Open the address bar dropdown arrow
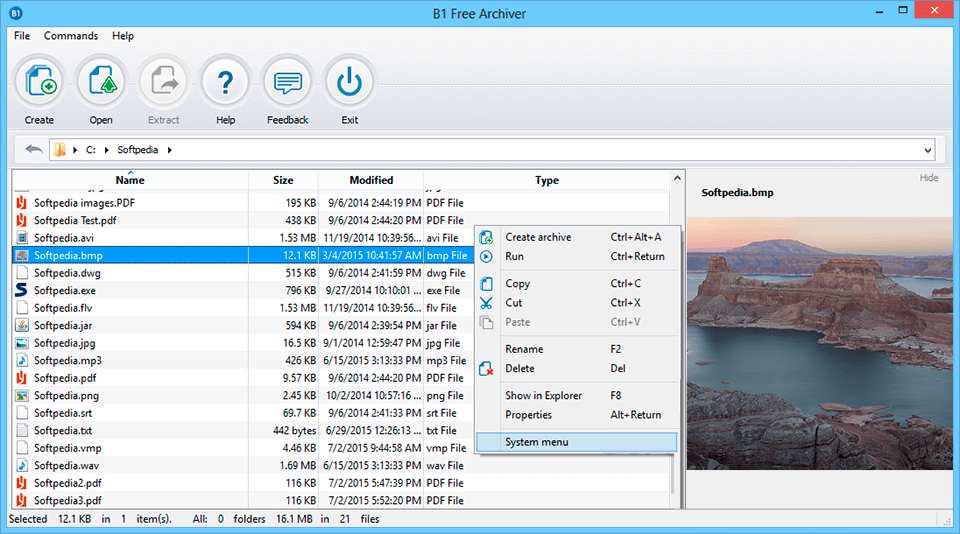 928,150
